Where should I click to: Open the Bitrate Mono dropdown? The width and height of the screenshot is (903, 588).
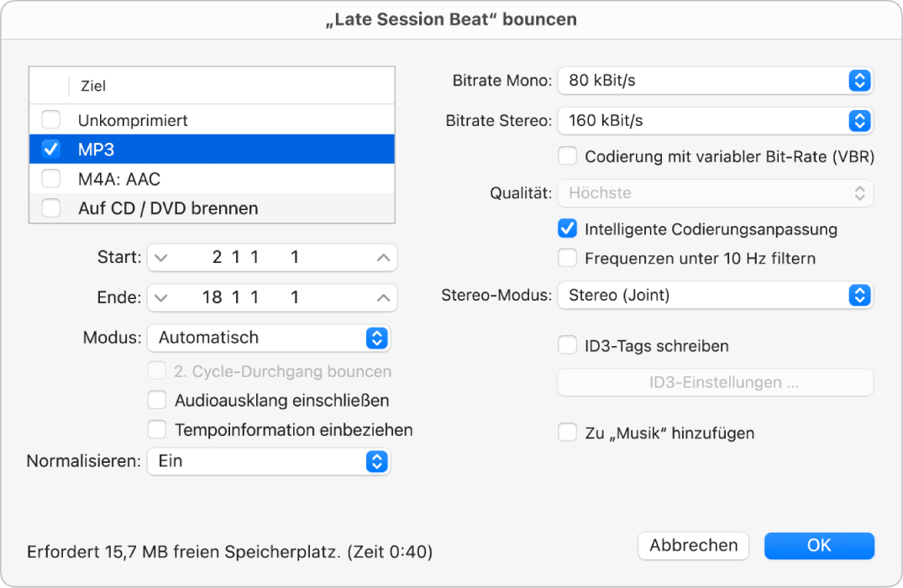click(x=858, y=81)
